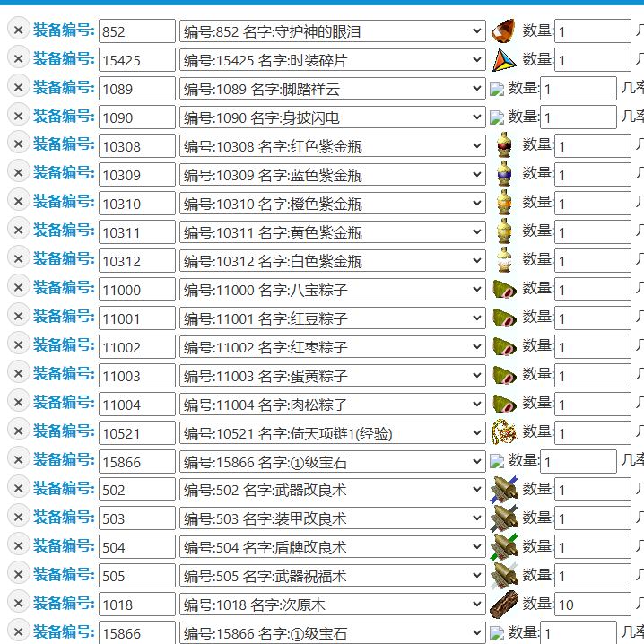
Task: Expand dropdown 编号:1089 名字:脚踏祥云
Action: pos(333,88)
